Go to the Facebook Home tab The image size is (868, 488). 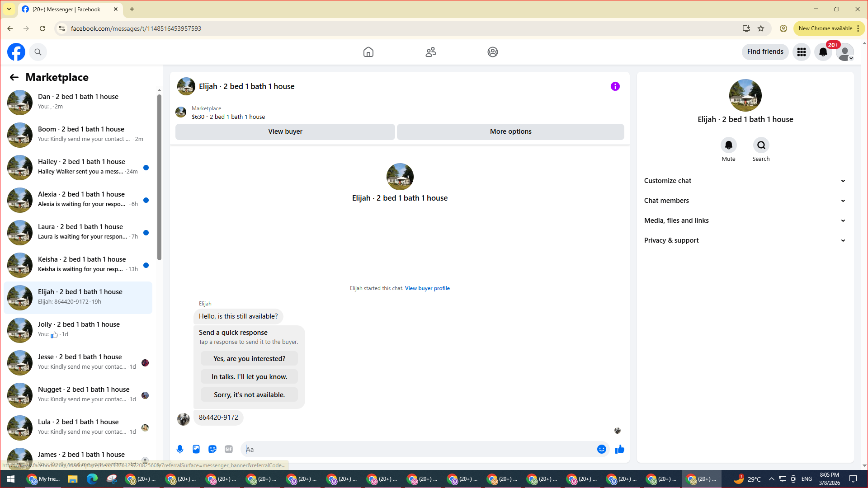[x=368, y=52]
